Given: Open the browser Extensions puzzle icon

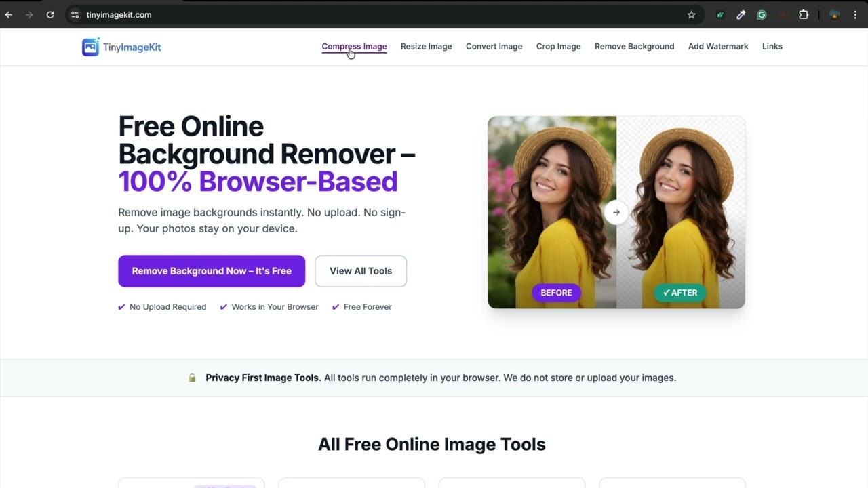Looking at the screenshot, I should tap(804, 14).
